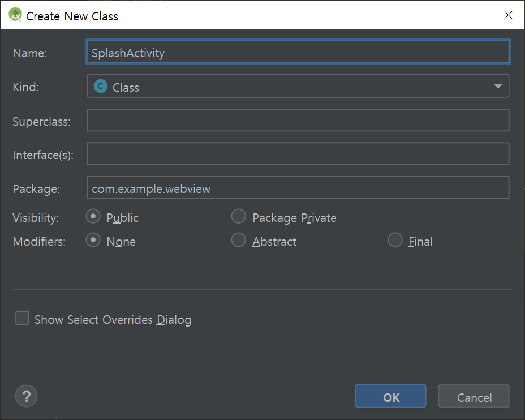Screen dimensions: 525x420
Task: Choose the None modifier radio button
Action: pyautogui.click(x=93, y=240)
